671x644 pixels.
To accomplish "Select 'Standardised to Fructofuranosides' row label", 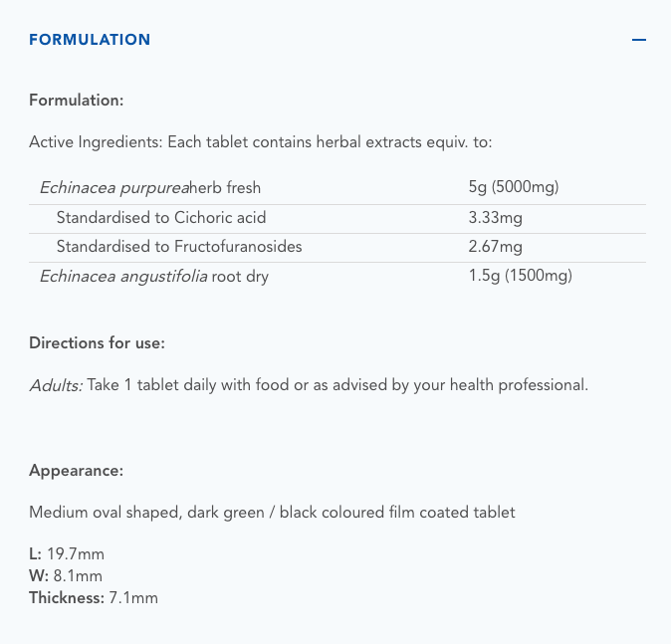I will pos(179,247).
